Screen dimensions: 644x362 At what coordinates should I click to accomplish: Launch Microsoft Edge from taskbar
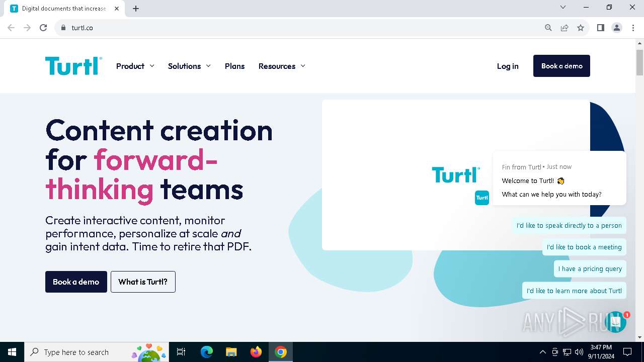[x=207, y=352]
